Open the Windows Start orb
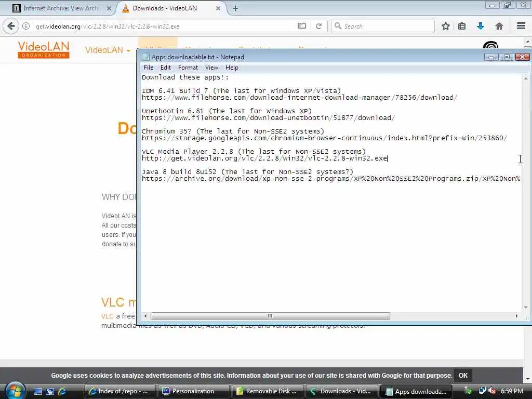The image size is (532, 399). [x=15, y=391]
